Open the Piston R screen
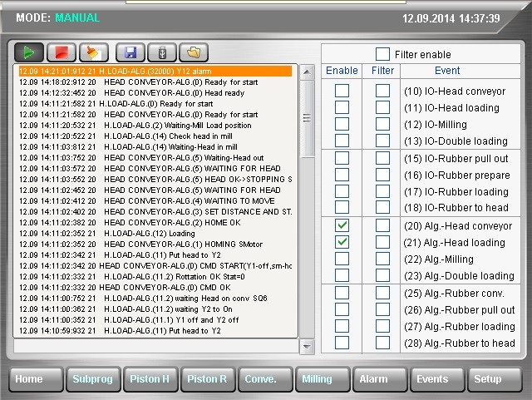 (x=208, y=379)
